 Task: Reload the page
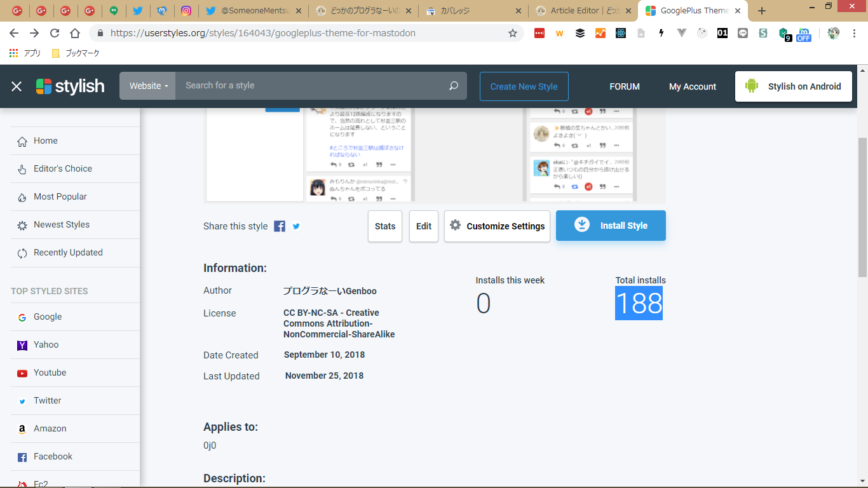click(55, 33)
